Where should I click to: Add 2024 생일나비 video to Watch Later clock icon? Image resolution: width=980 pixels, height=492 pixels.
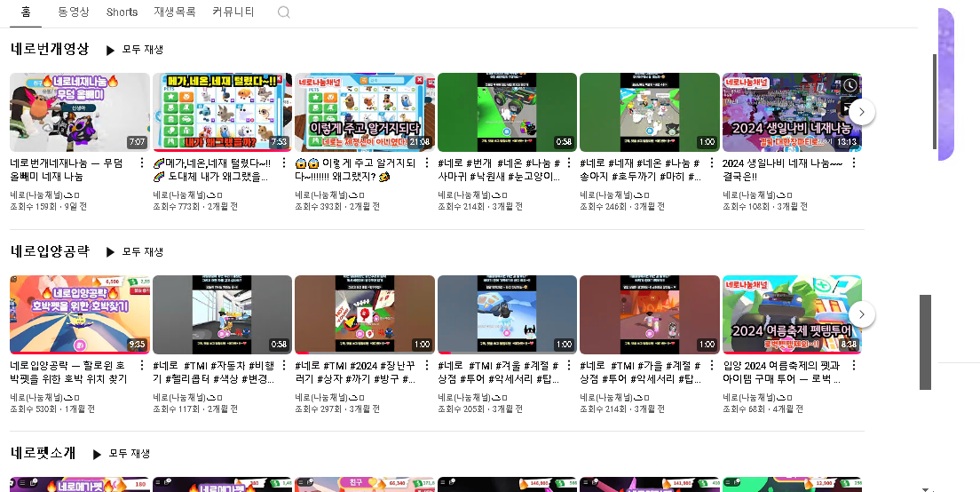tap(850, 85)
